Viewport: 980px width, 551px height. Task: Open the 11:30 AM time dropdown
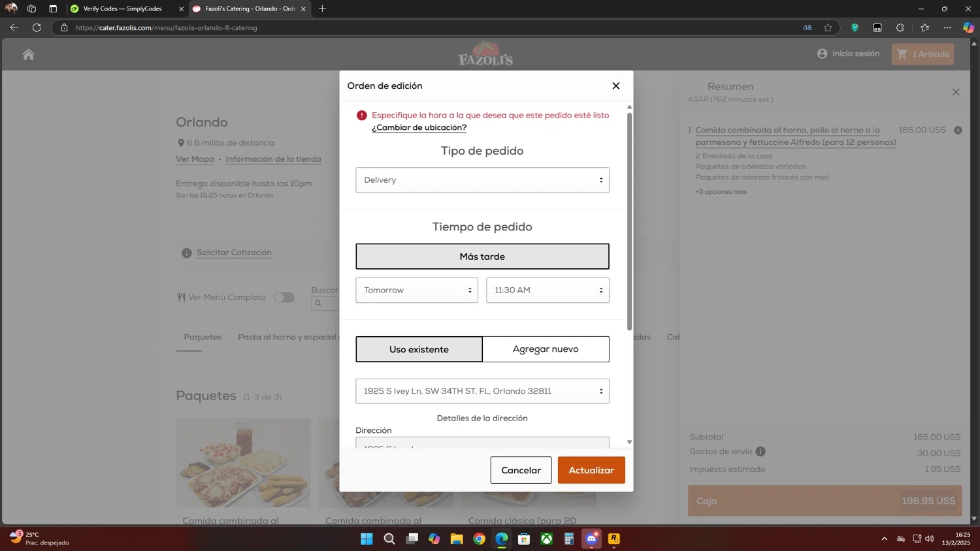pos(547,291)
